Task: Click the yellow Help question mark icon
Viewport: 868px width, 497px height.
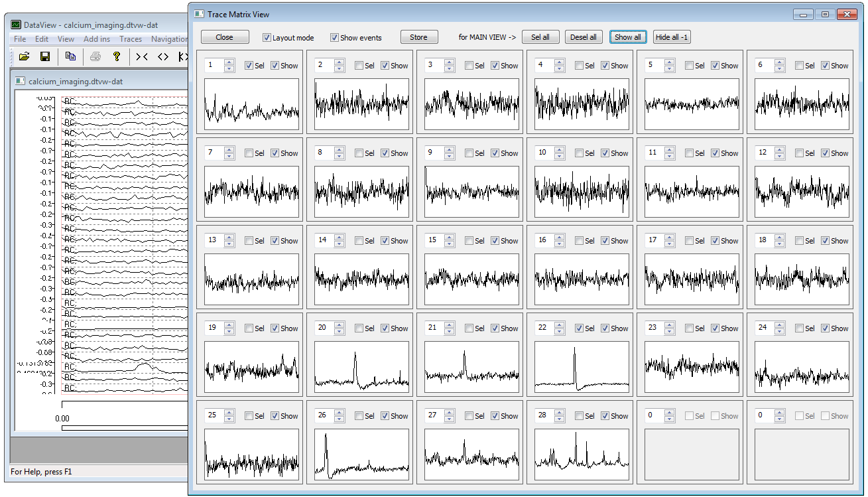Action: tap(117, 56)
